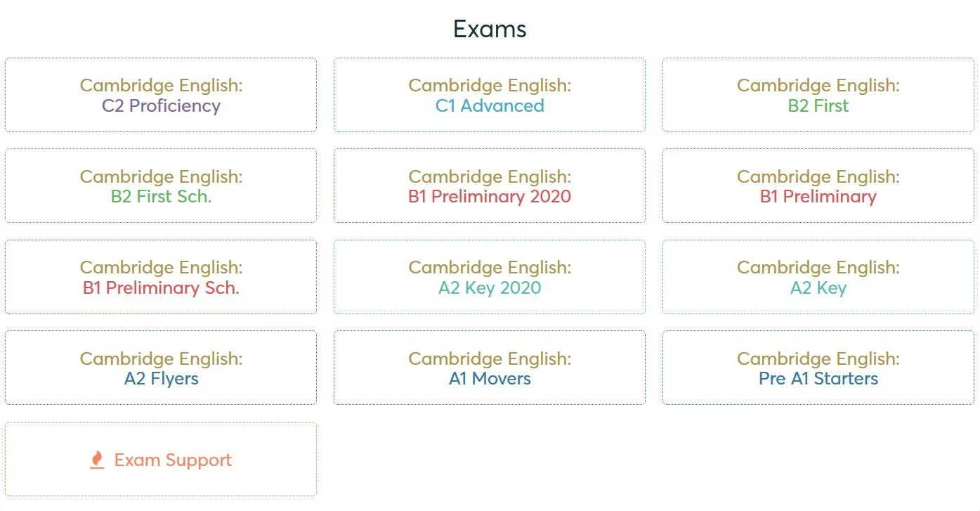Select the C1 Advanced exam link
The width and height of the screenshot is (980, 511).
[490, 106]
